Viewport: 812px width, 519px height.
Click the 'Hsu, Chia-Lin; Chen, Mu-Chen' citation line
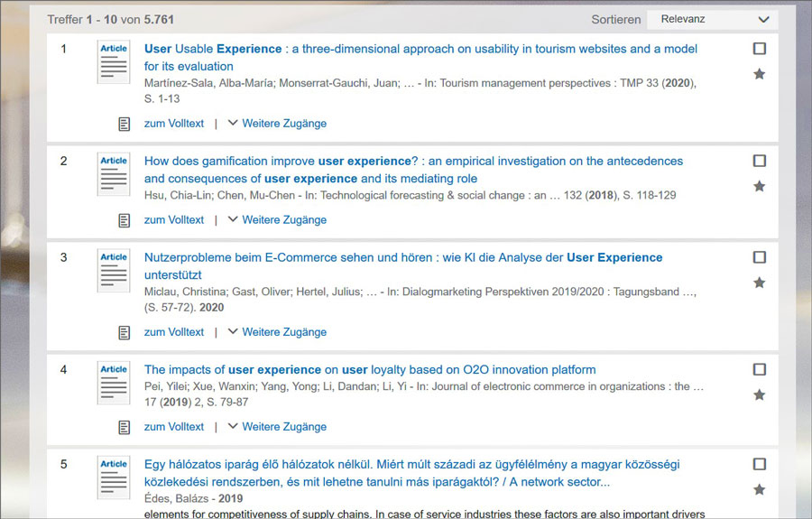411,195
